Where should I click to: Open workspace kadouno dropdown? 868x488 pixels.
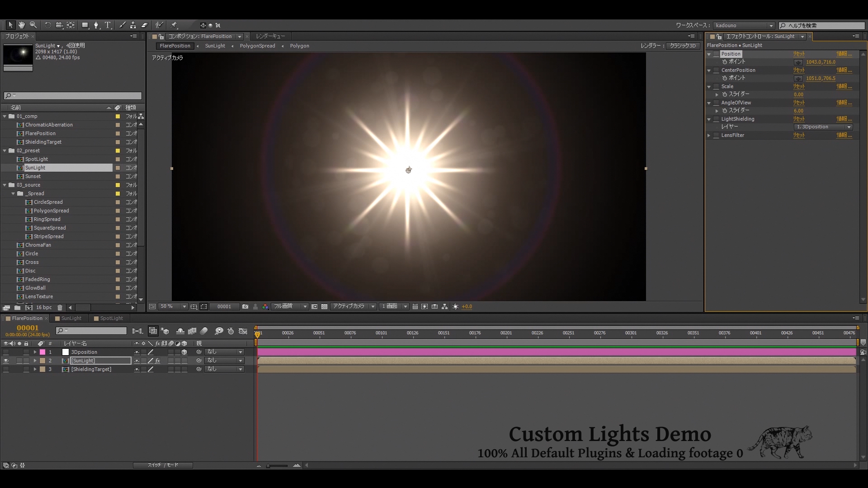[744, 25]
